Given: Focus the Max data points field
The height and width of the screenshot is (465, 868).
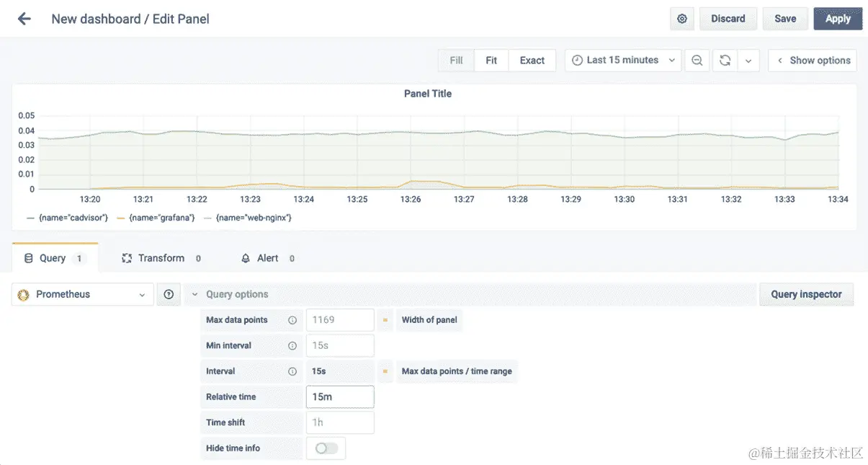Looking at the screenshot, I should point(340,320).
